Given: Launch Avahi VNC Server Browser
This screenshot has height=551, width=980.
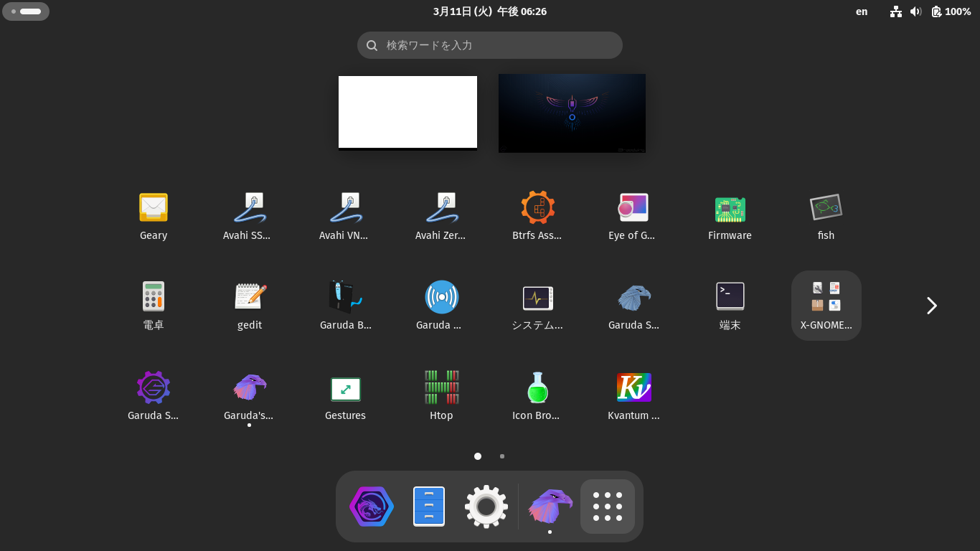Looking at the screenshot, I should [345, 216].
